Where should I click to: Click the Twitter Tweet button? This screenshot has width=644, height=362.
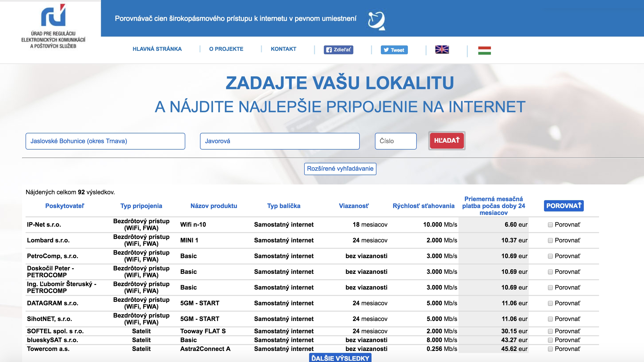coord(394,50)
